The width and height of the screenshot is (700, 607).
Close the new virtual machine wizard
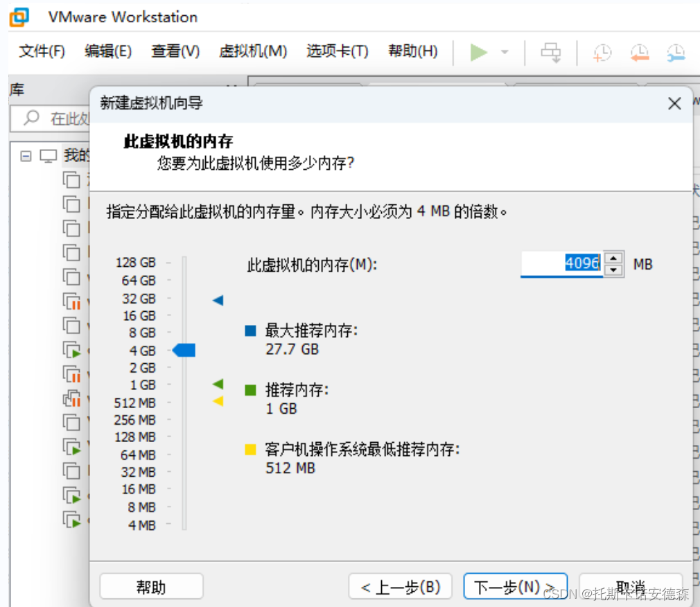[x=674, y=103]
